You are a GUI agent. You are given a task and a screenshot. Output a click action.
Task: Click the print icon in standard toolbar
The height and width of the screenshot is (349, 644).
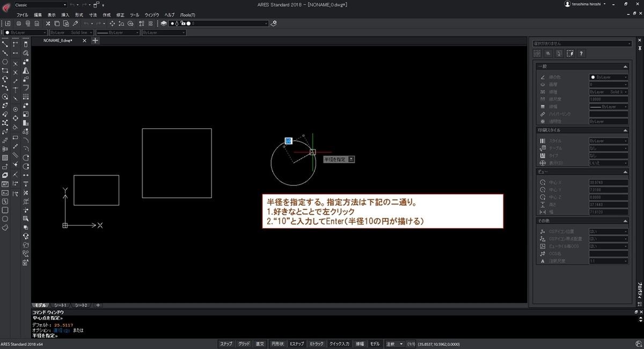(x=19, y=24)
